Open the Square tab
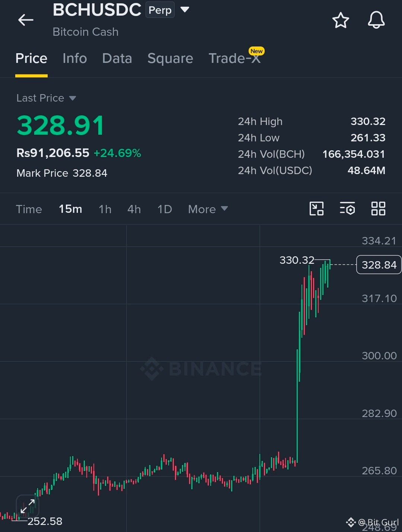Screen dimensions: 402x532 pyautogui.click(x=170, y=58)
